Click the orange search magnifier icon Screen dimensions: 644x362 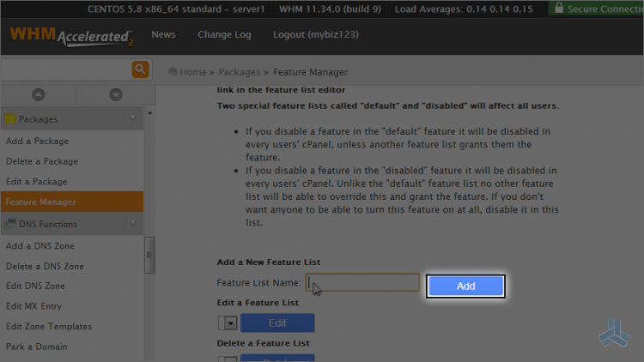(x=140, y=69)
